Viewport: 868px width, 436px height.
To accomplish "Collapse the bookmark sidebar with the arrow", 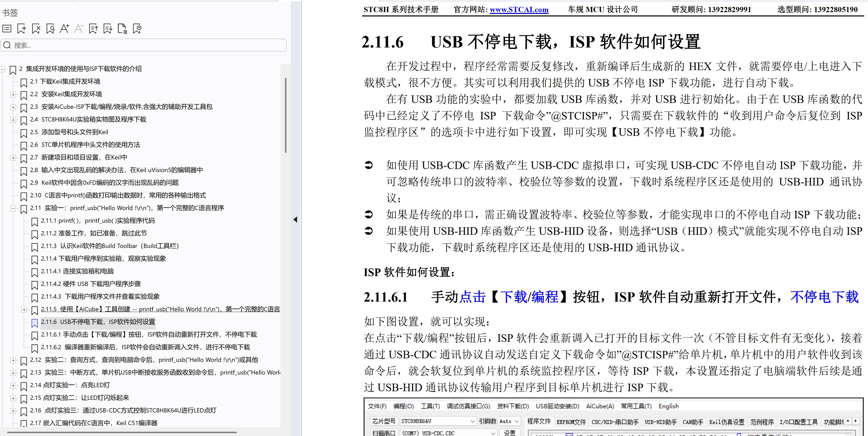I will point(296,219).
